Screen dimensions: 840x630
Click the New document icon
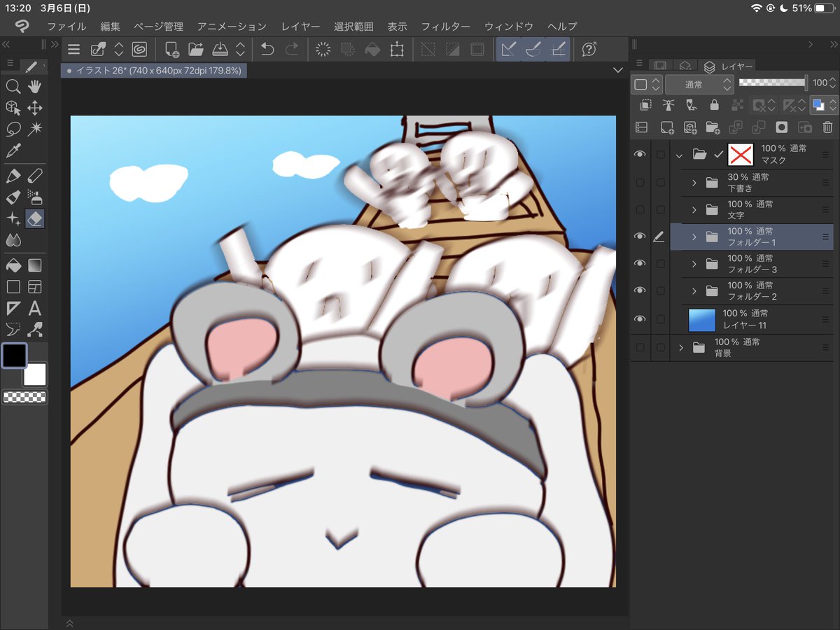171,49
